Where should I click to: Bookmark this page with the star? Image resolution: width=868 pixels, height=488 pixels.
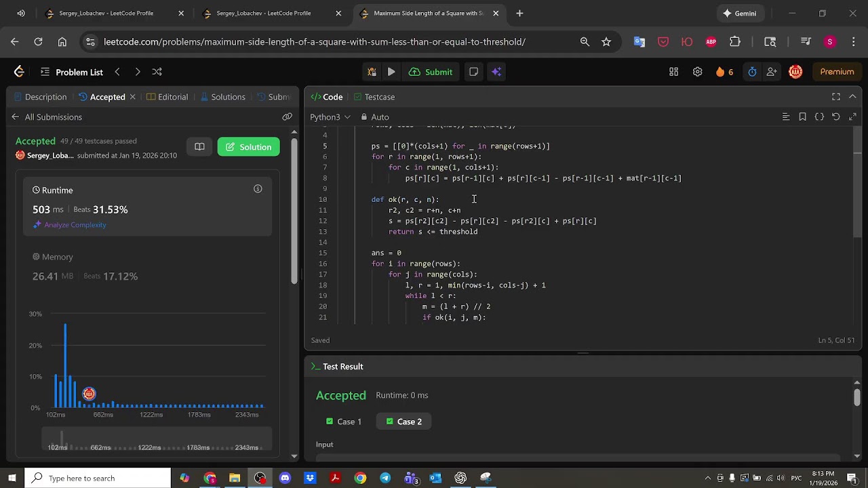[x=606, y=42]
